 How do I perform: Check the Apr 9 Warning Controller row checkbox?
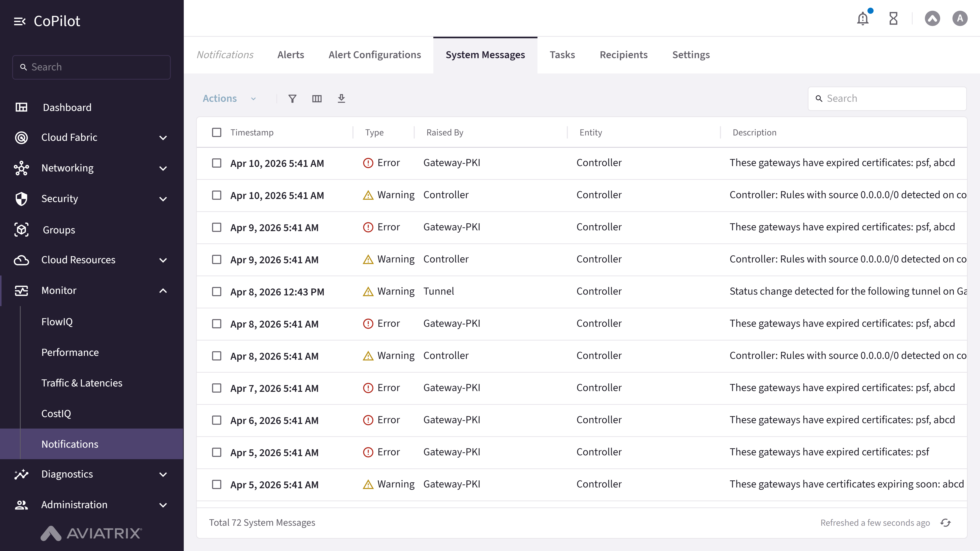pyautogui.click(x=216, y=260)
